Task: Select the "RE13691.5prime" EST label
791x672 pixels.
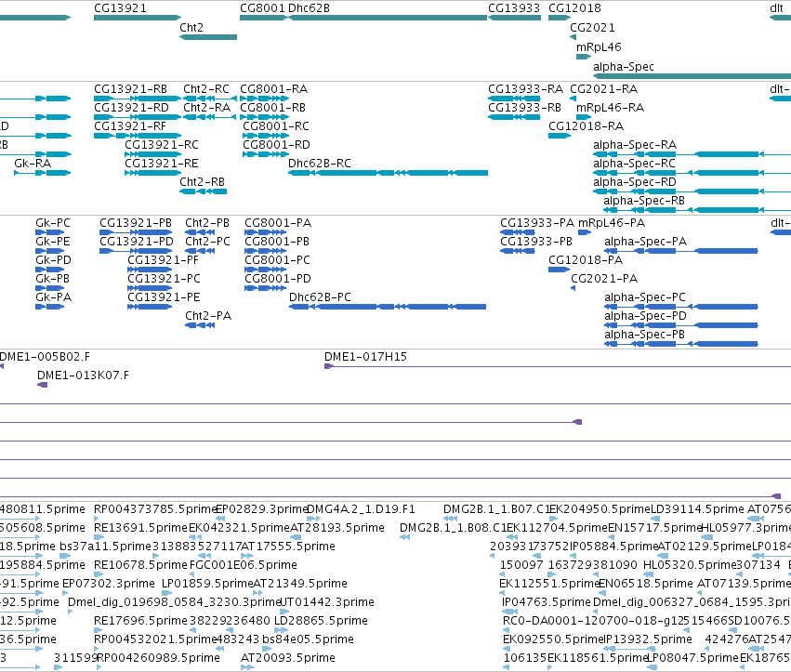Action: click(140, 528)
